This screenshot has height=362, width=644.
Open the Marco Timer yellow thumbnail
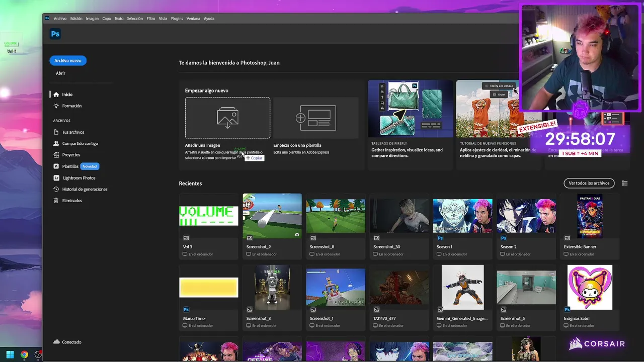tap(209, 288)
